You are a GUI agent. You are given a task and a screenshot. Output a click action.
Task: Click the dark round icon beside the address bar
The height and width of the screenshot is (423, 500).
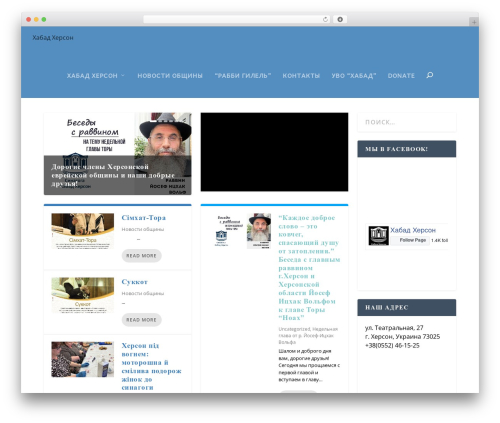340,19
